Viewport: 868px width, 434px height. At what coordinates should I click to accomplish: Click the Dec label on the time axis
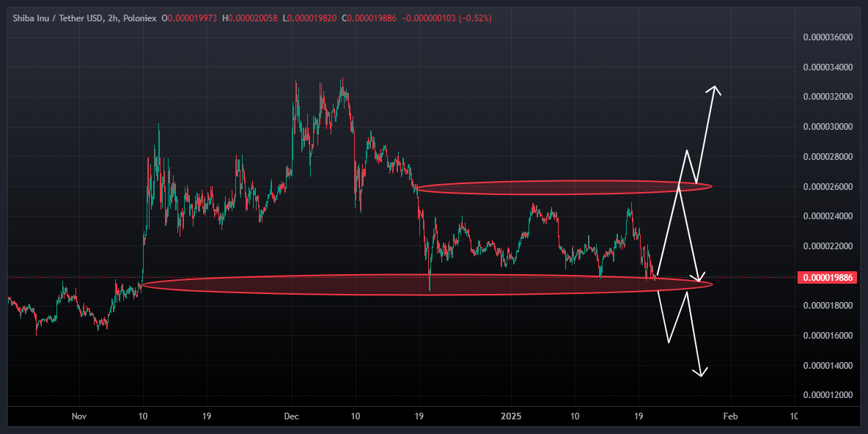[293, 416]
